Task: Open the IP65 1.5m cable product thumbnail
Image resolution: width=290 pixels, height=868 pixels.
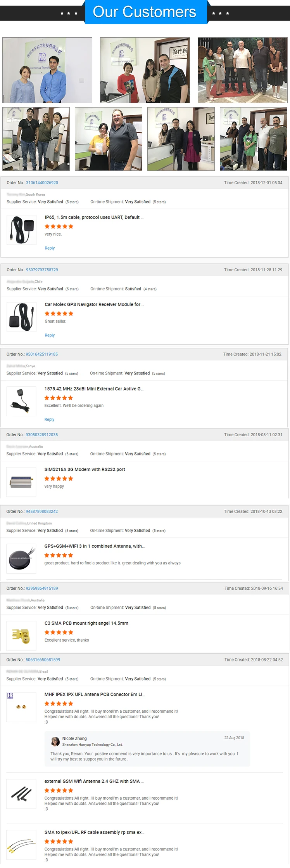Action: pos(22,230)
